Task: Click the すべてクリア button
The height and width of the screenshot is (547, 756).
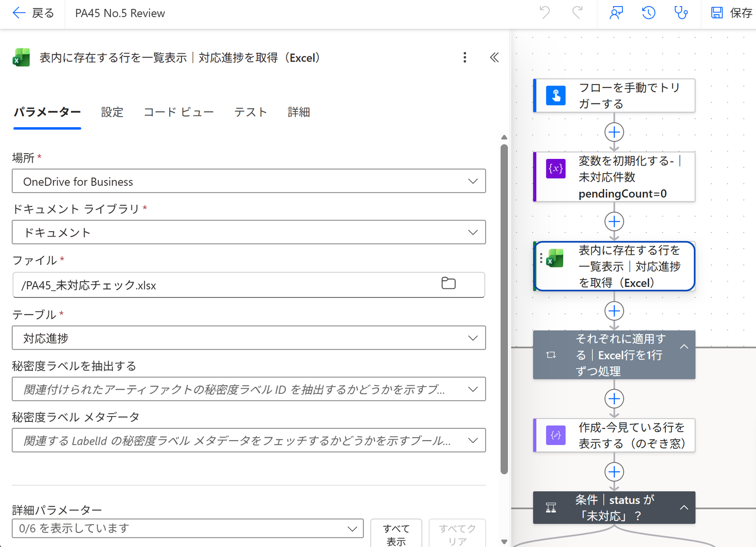Action: (457, 534)
